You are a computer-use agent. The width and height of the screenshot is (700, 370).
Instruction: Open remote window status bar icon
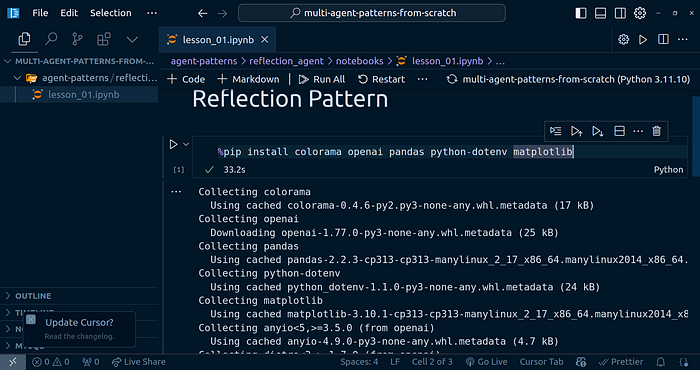[x=12, y=362]
